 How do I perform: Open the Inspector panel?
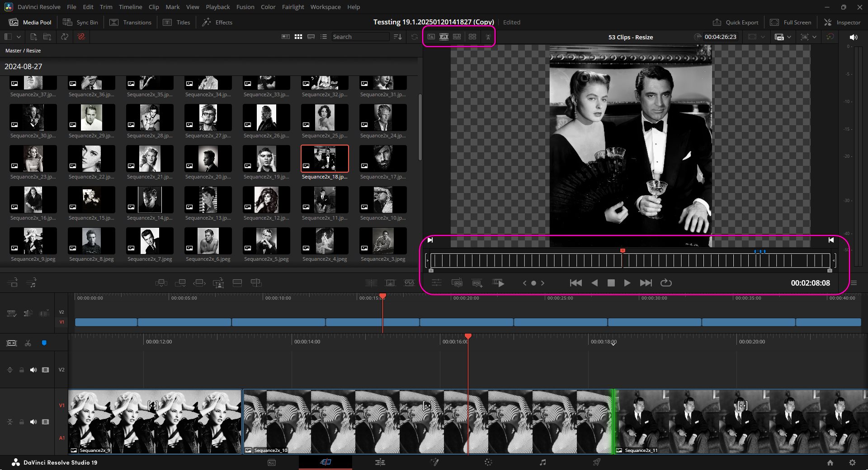(842, 22)
